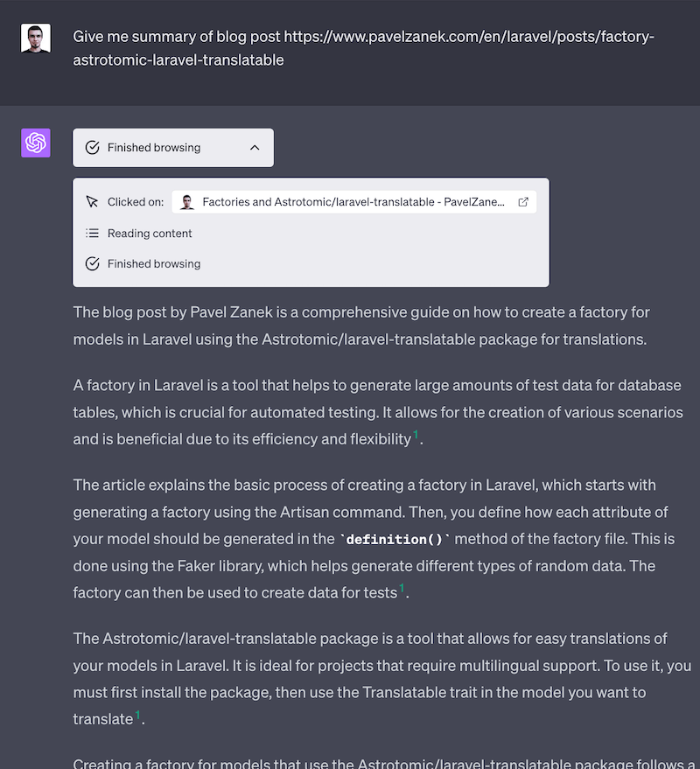Click check-circle icon in the browsing steps list
The image size is (700, 769).
[x=93, y=264]
